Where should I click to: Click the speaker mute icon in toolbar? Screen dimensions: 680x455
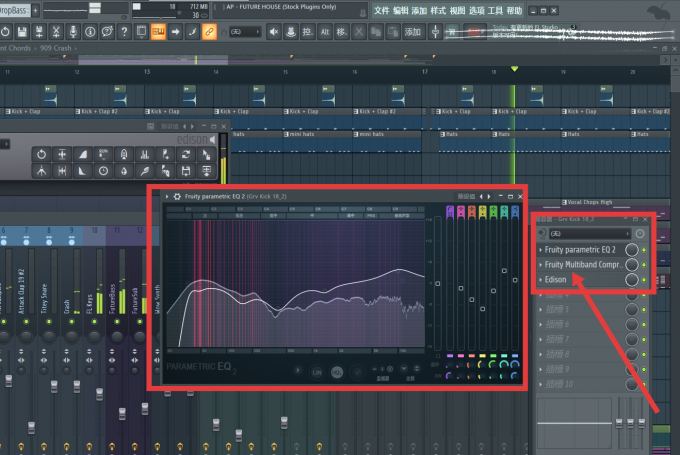click(x=274, y=32)
